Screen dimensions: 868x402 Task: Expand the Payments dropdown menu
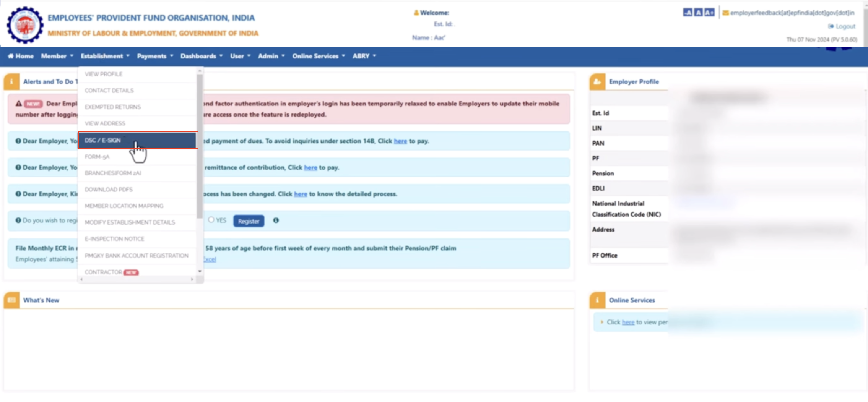[x=155, y=56]
